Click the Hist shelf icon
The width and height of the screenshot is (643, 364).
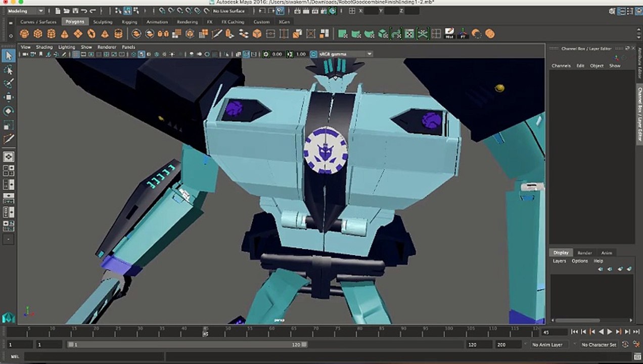449,34
